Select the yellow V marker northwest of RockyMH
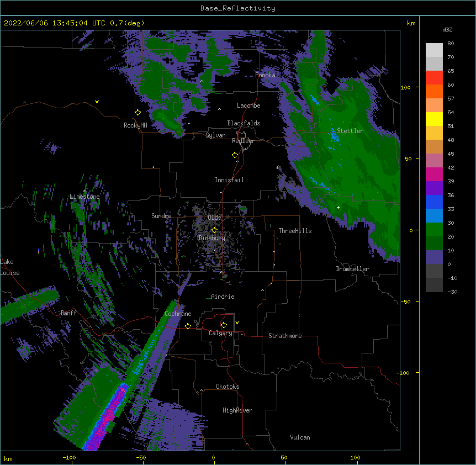 (x=97, y=102)
